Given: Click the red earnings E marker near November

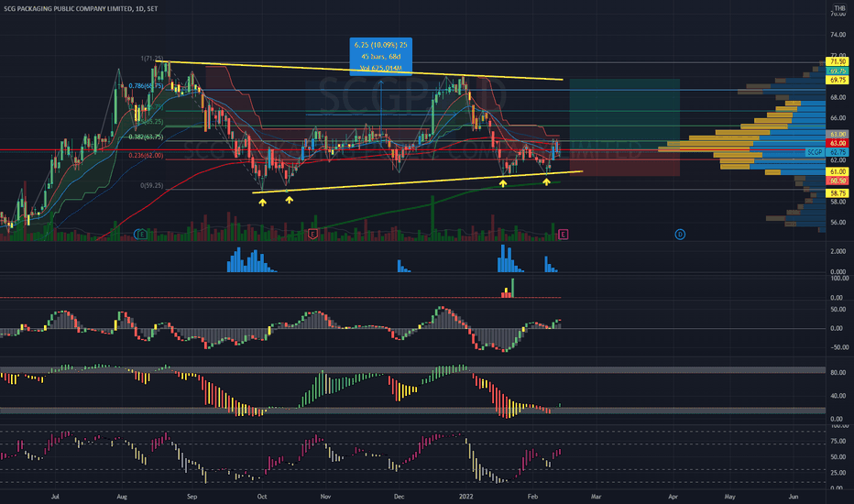Looking at the screenshot, I should (312, 235).
